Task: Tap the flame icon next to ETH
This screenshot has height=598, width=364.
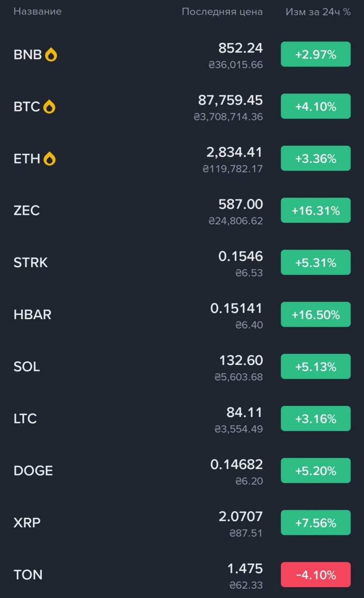Action: click(x=49, y=159)
